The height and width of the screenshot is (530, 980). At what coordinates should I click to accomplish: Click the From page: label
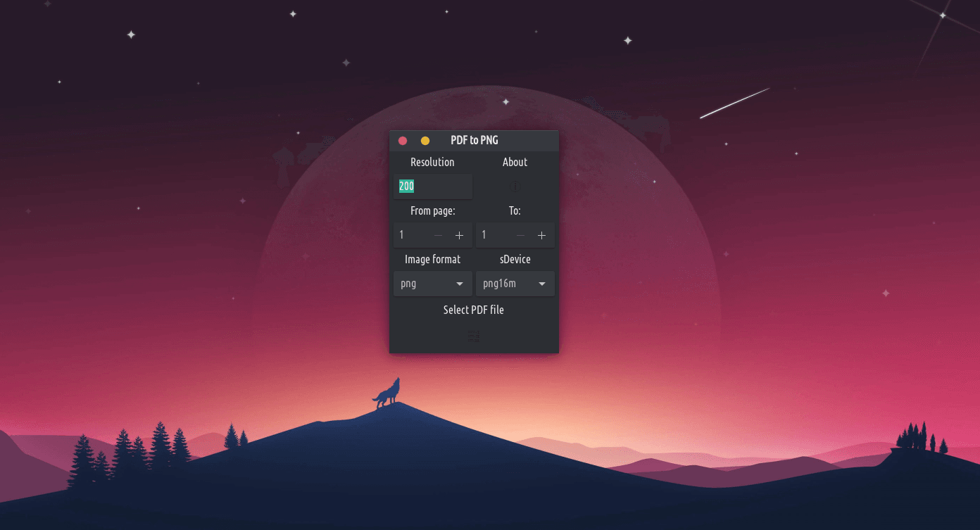pos(432,211)
